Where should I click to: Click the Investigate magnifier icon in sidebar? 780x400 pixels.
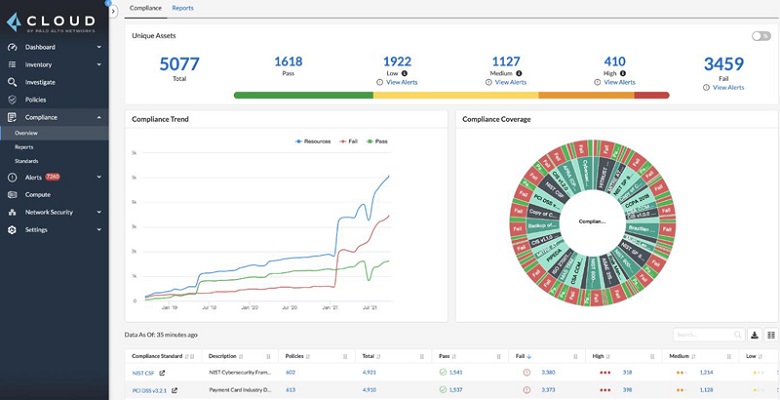click(x=12, y=82)
